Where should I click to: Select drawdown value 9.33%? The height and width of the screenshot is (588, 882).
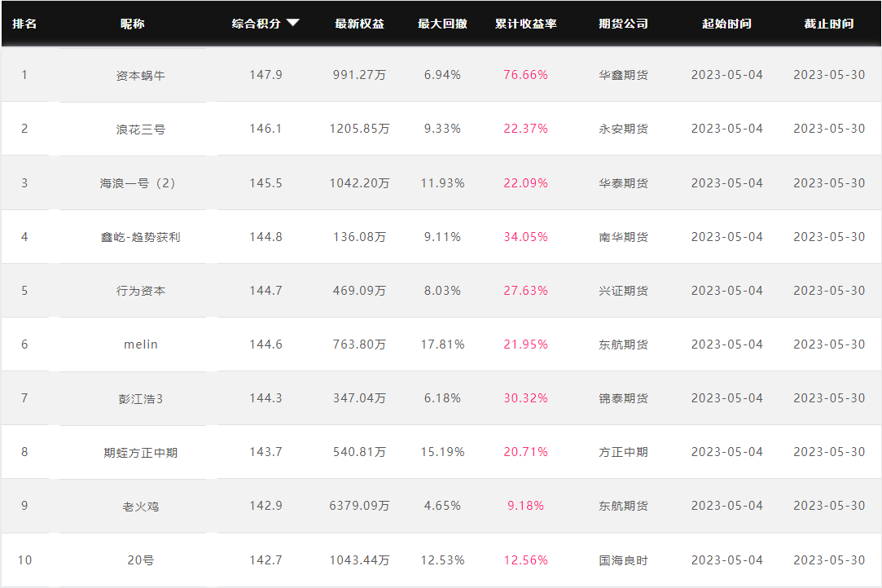[x=442, y=129]
